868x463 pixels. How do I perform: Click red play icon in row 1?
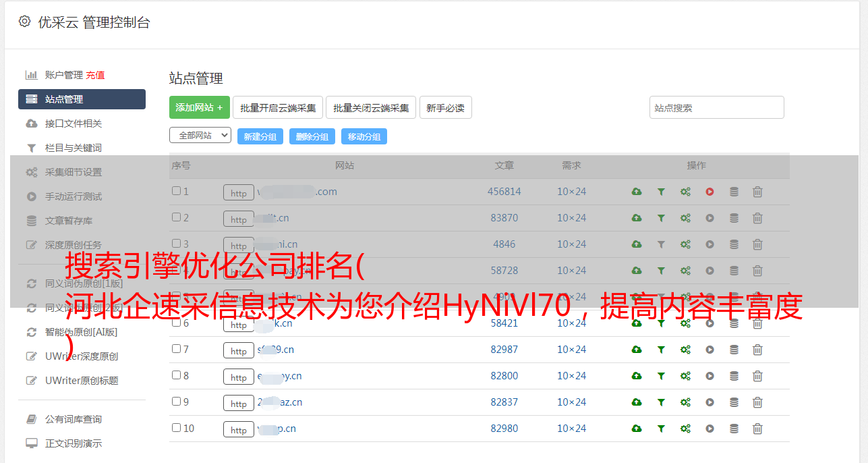[x=710, y=192]
